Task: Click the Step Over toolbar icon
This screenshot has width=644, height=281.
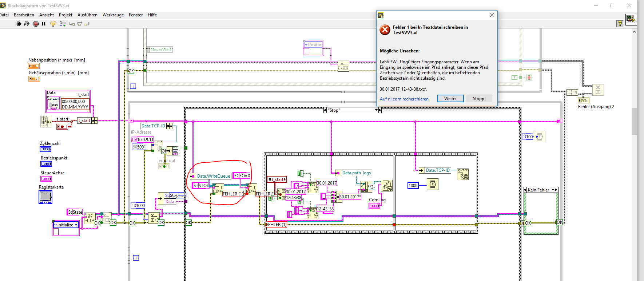Action: pos(80,24)
